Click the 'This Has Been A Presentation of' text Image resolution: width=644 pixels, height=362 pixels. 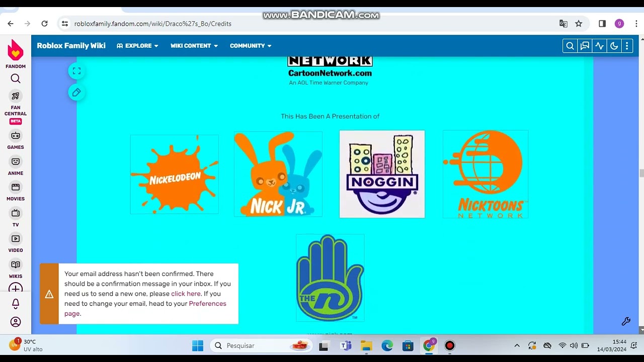(x=330, y=116)
